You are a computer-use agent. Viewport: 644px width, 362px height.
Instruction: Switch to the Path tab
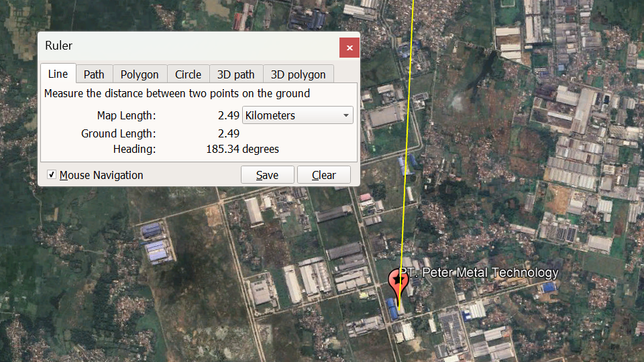coord(94,74)
